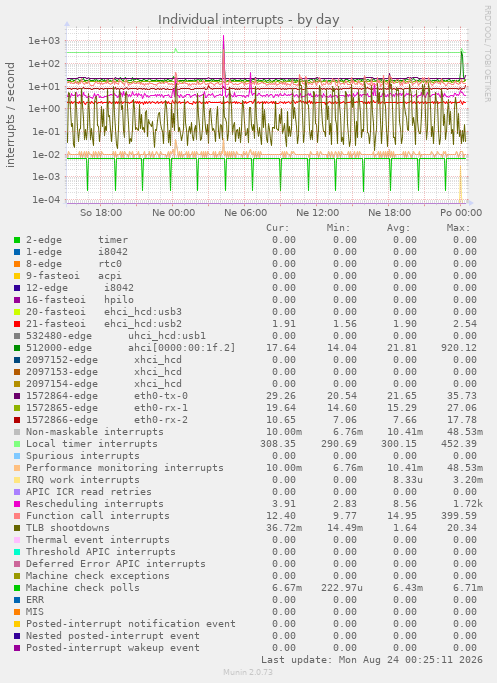Click the graph title Individual interrupts - by day

pos(248,20)
